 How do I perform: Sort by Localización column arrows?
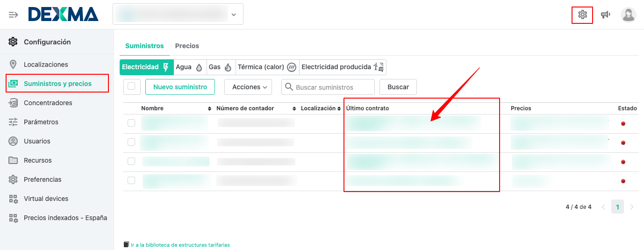(x=339, y=108)
